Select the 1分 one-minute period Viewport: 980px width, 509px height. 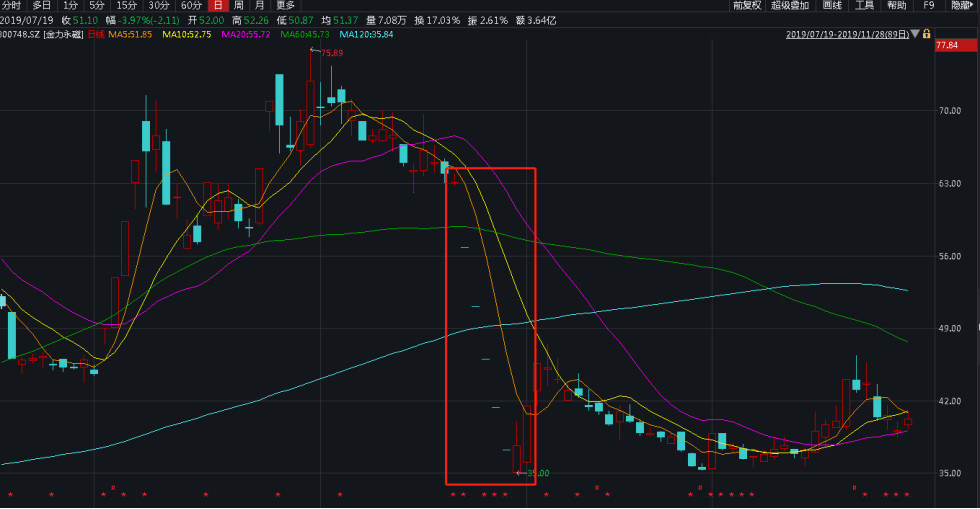pos(71,6)
